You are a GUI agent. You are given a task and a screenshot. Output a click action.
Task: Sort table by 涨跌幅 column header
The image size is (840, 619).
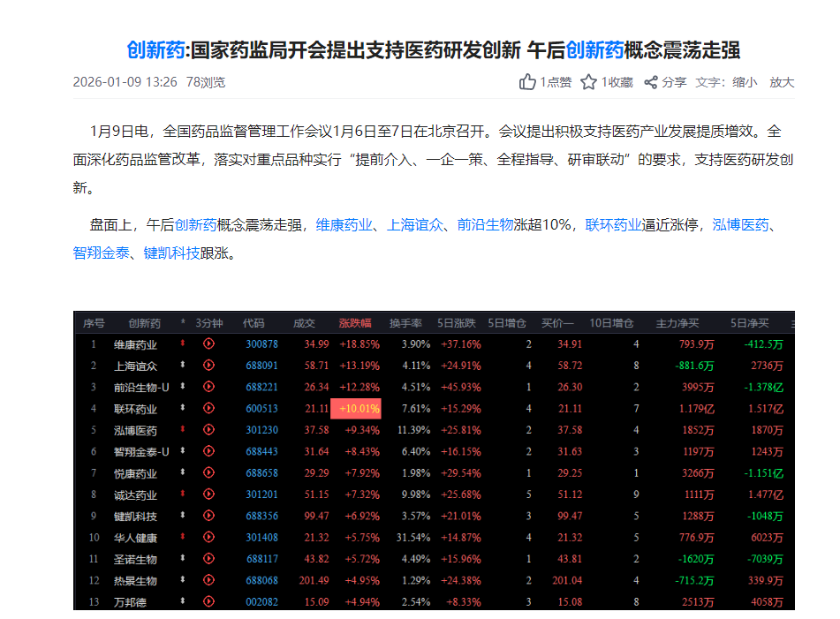coord(355,323)
